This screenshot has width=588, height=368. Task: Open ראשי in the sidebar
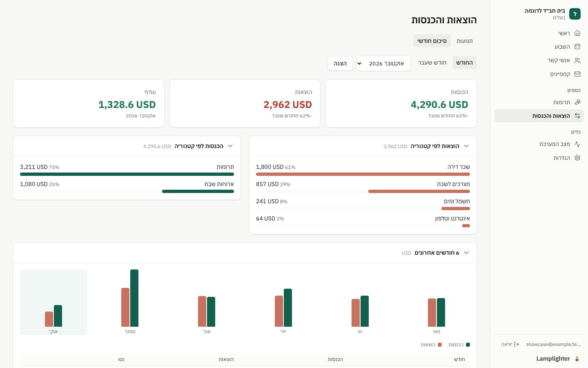click(539, 33)
